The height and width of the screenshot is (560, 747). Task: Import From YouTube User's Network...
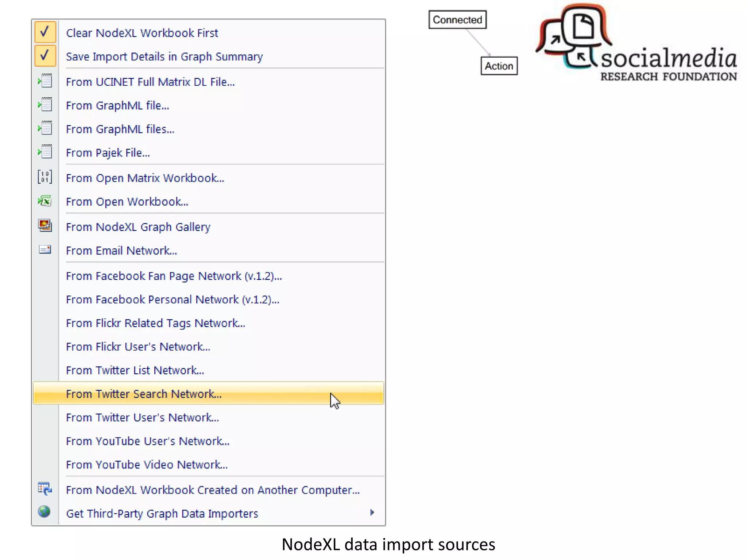click(148, 442)
